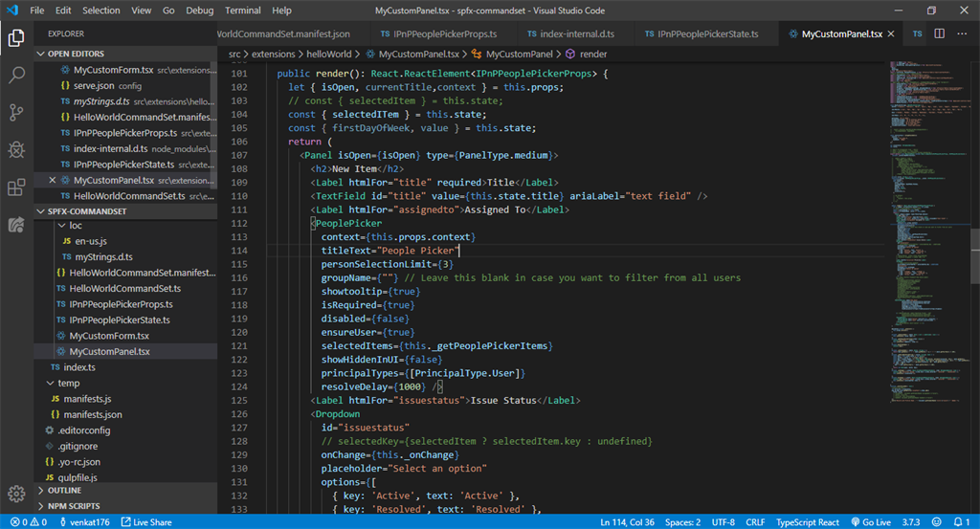Change the CRLF line ending setting
This screenshot has width=980, height=529.
[755, 522]
